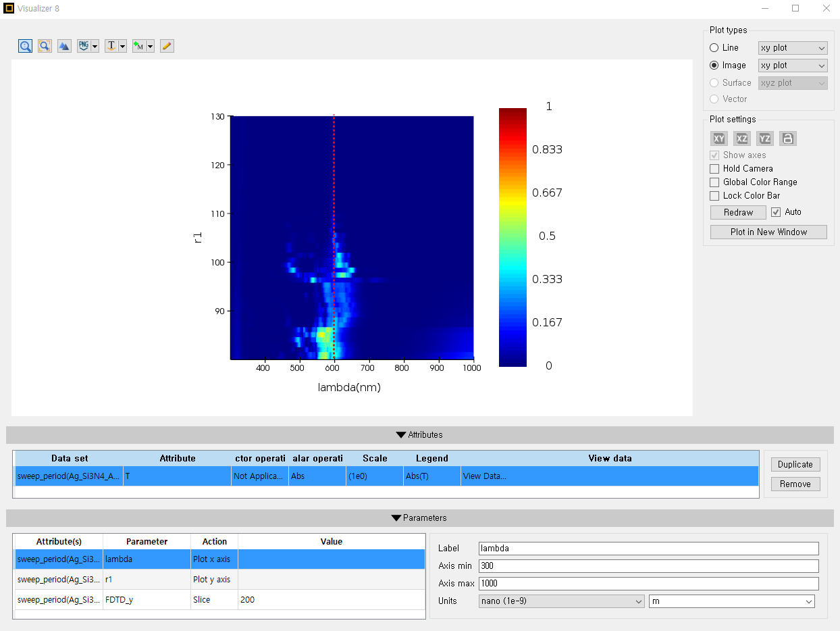Click the lock icon in Plot settings
The image size is (840, 631).
click(x=788, y=138)
